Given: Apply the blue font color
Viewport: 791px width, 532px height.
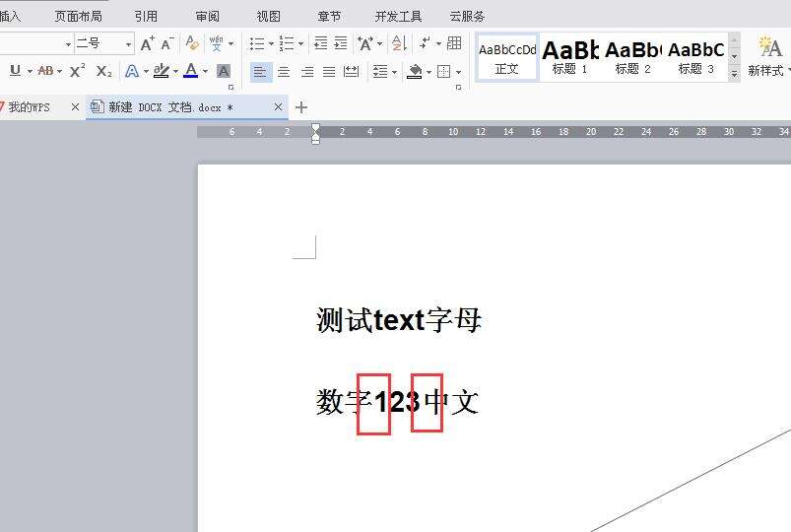Looking at the screenshot, I should point(191,71).
